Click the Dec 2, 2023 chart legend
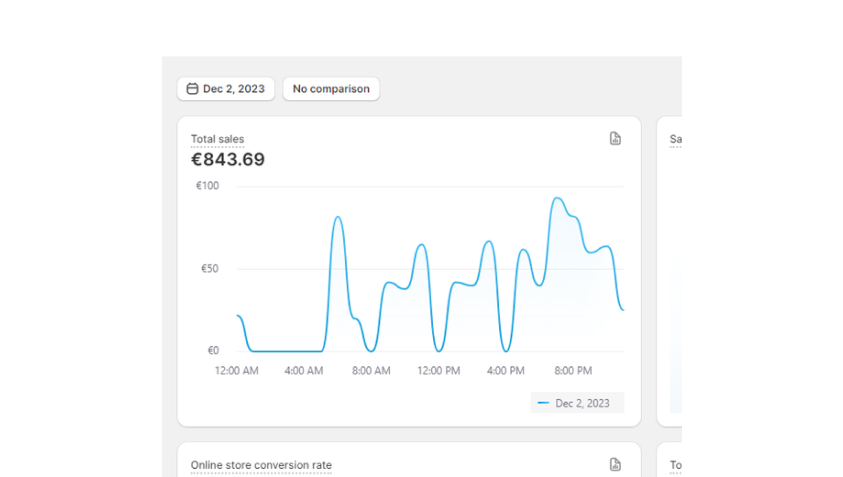This screenshot has height=477, width=843. click(577, 403)
